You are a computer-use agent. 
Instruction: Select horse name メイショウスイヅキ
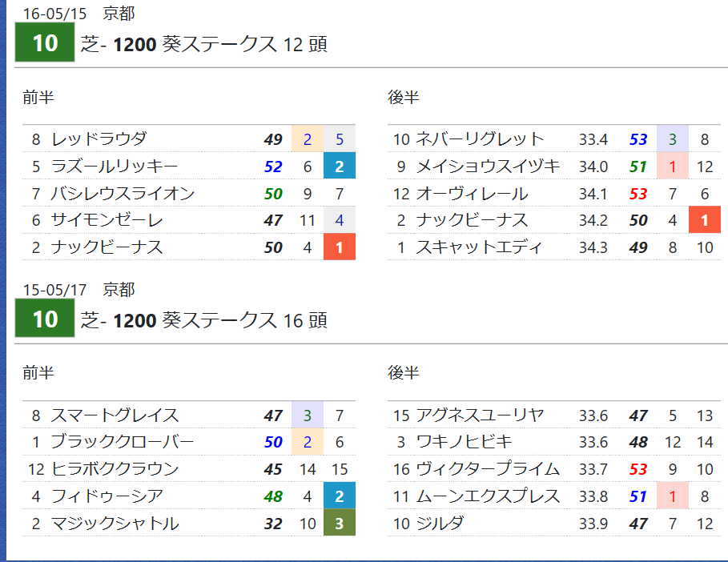(488, 167)
